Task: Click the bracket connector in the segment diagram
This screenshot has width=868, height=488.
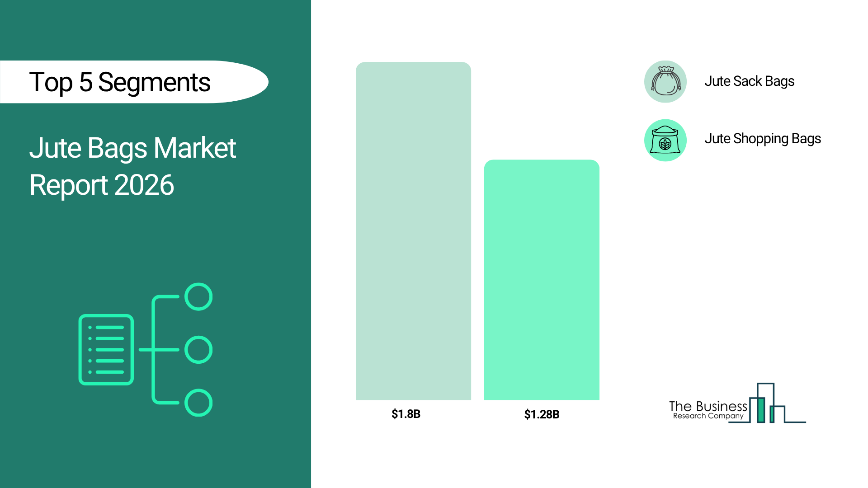Action: [x=155, y=350]
